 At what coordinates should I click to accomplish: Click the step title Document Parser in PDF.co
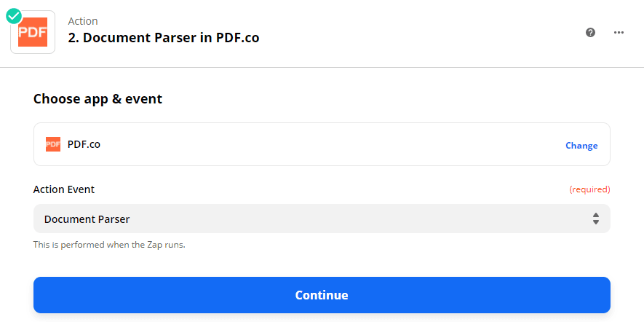coord(163,38)
